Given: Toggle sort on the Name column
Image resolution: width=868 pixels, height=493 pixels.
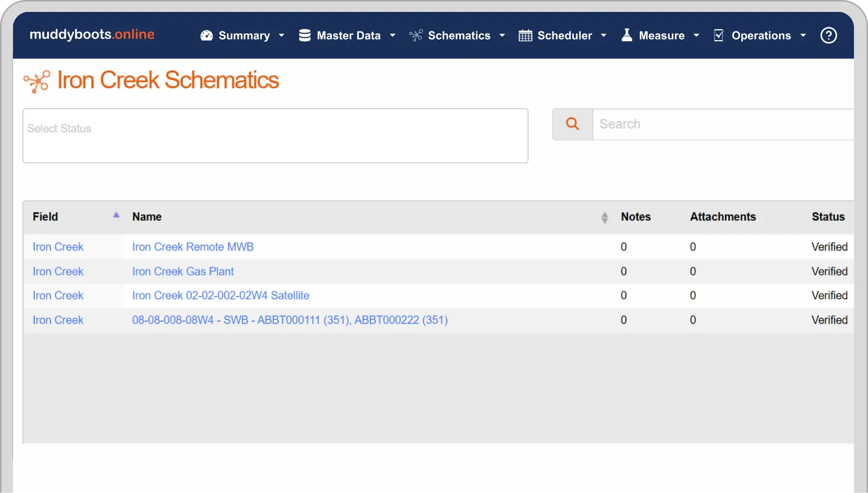Looking at the screenshot, I should pyautogui.click(x=605, y=217).
